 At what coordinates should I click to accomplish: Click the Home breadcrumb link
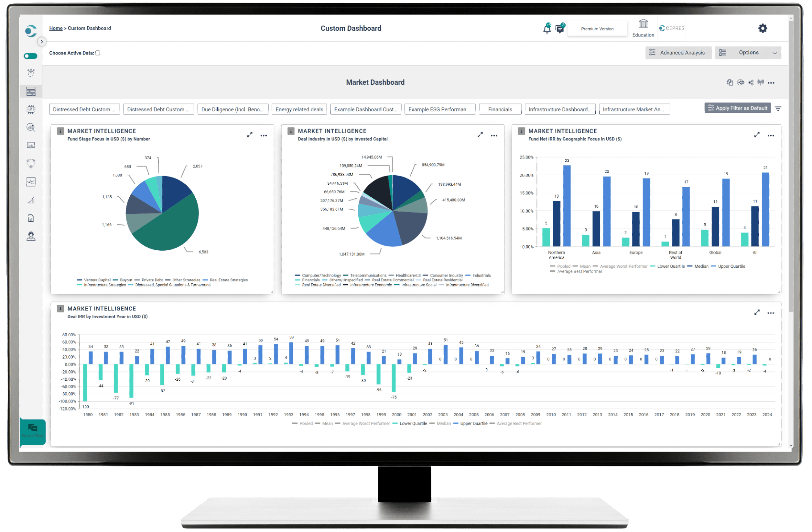point(56,28)
